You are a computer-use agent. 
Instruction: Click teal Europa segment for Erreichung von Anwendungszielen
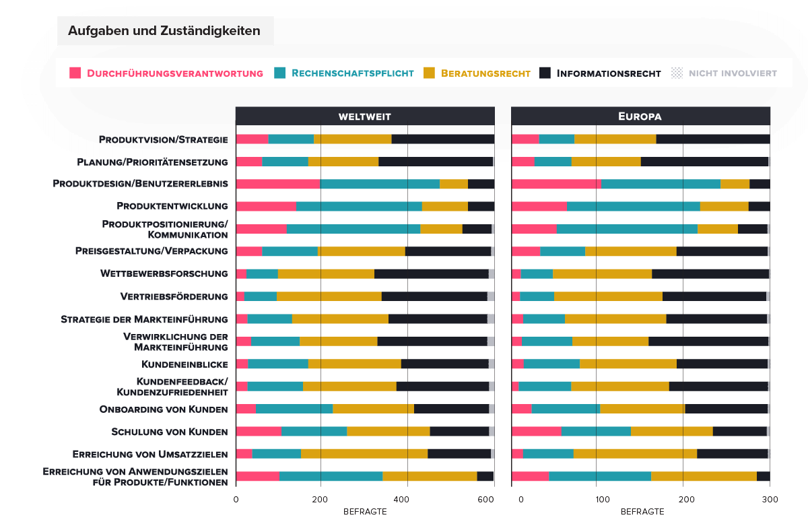click(x=600, y=476)
